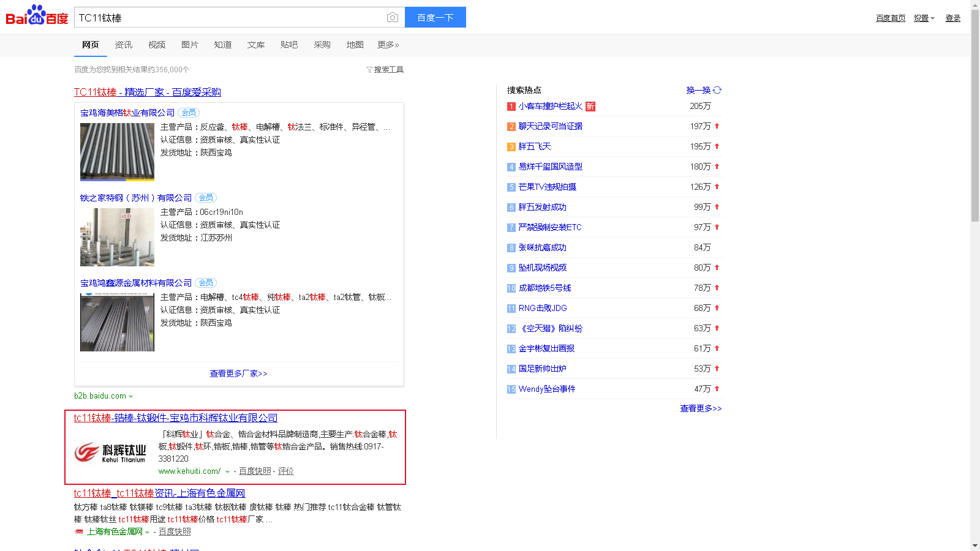Click 查看更多>> under hot topics
This screenshot has width=980, height=551.
[701, 408]
